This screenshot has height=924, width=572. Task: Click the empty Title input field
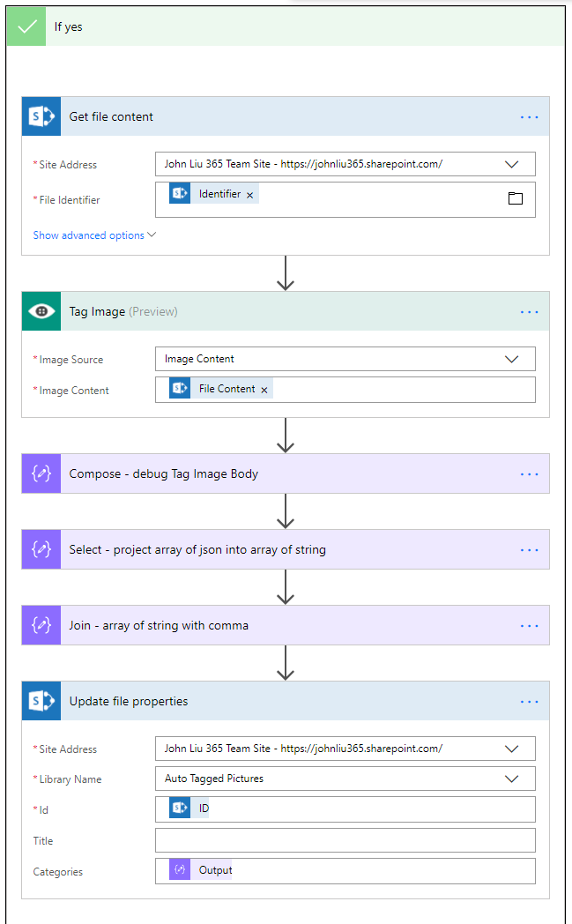[x=345, y=839]
